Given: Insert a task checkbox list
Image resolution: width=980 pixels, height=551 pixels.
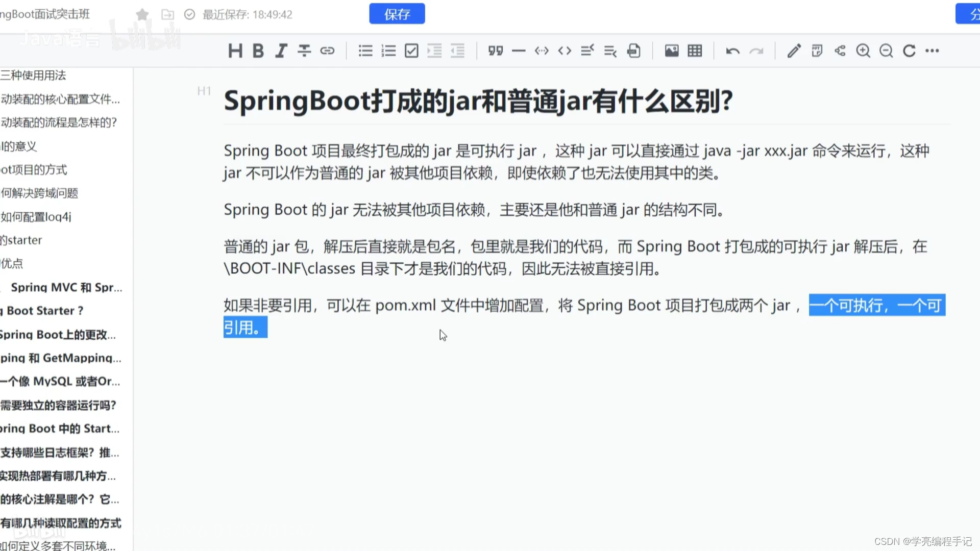Looking at the screenshot, I should point(411,51).
